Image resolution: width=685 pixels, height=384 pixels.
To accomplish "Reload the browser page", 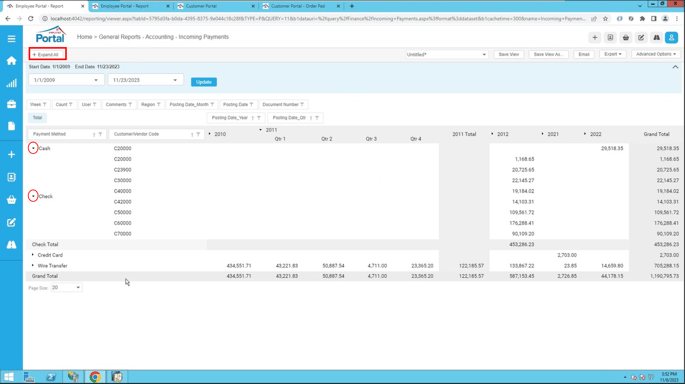I will click(x=31, y=19).
